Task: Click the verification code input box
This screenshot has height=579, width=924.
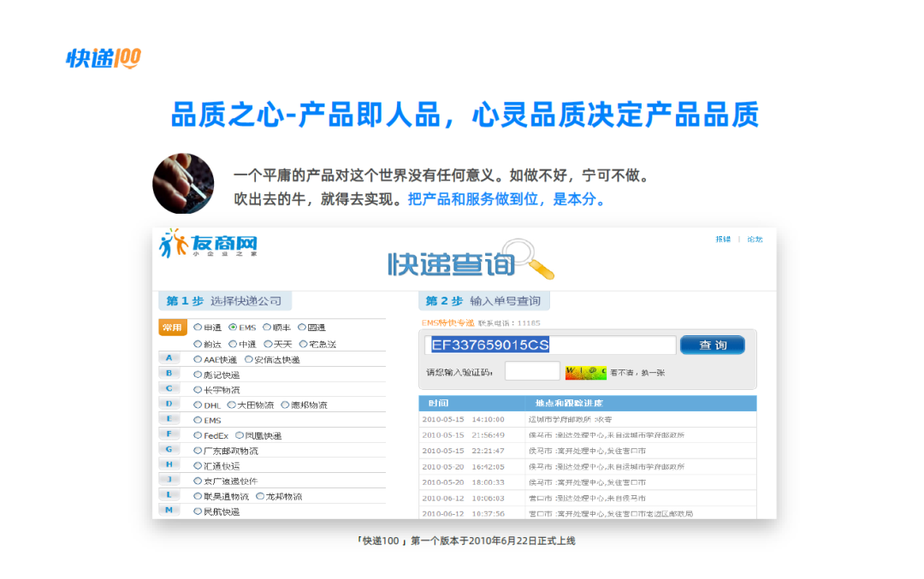Action: tap(532, 371)
